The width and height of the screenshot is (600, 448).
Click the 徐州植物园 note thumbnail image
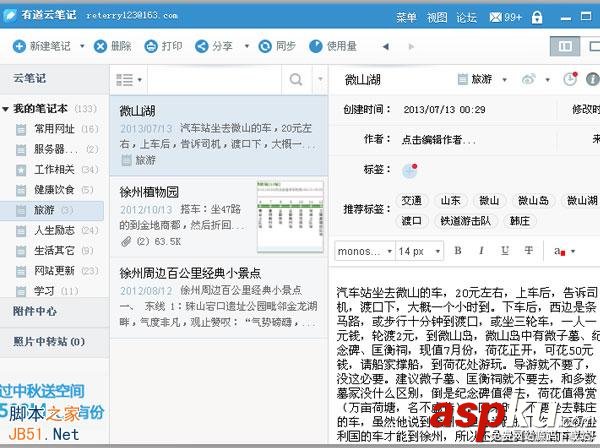(290, 217)
